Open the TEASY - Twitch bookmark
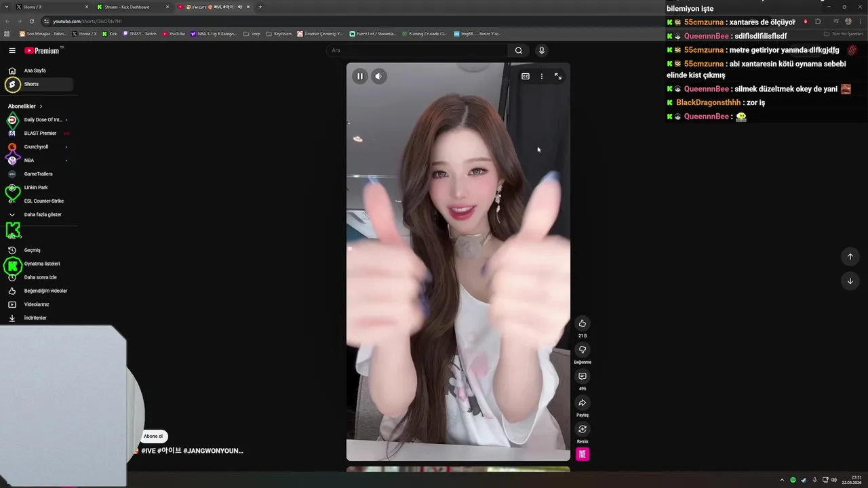This screenshot has height=488, width=868. 140,34
